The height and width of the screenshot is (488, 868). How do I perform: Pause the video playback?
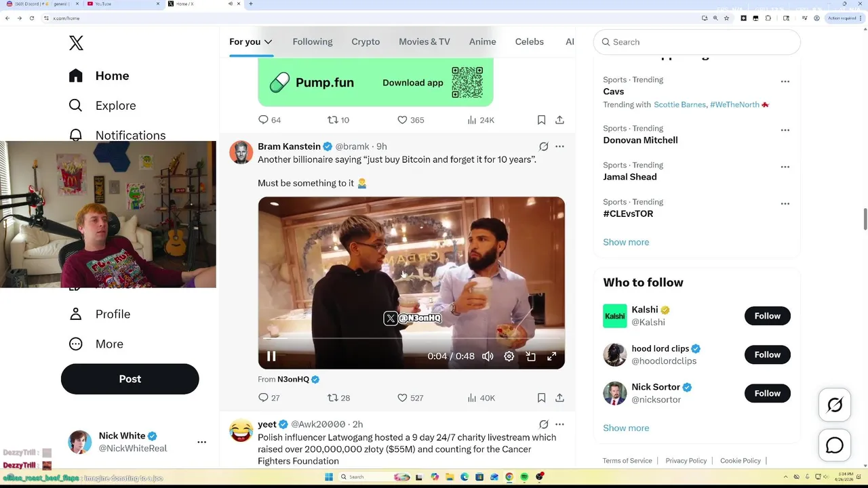click(x=271, y=357)
